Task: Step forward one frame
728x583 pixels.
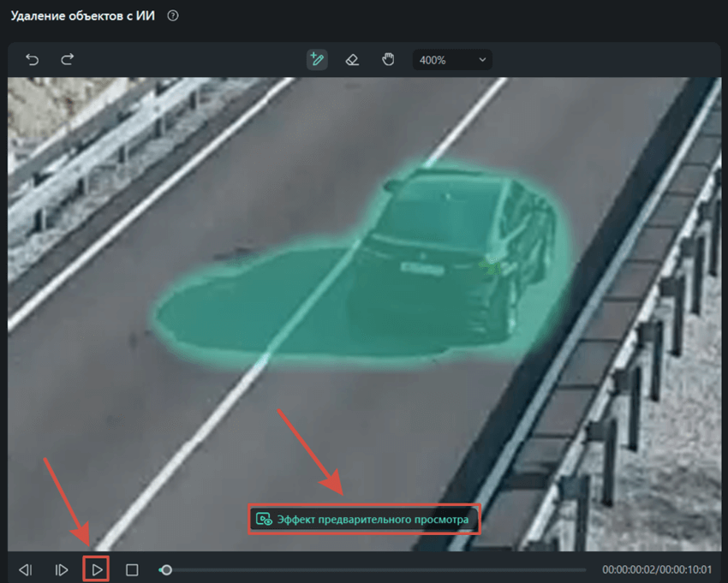Action: [60, 569]
